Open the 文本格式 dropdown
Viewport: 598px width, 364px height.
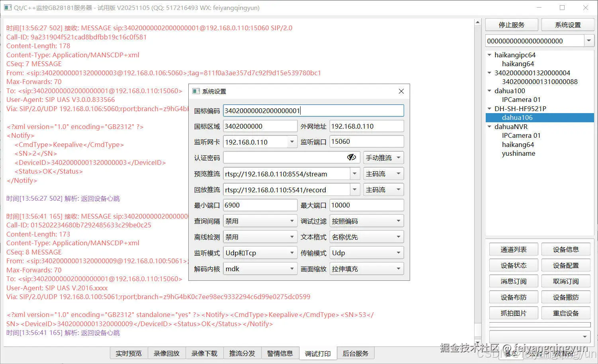pos(367,237)
